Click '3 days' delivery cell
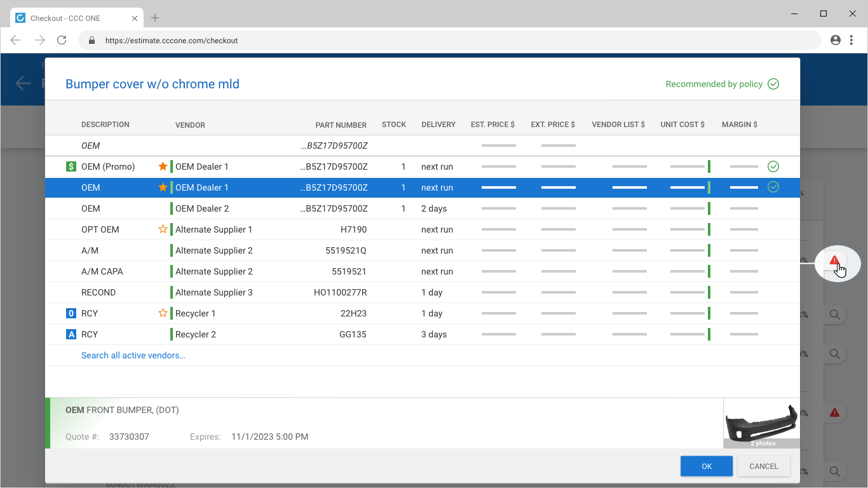This screenshot has width=868, height=488. point(434,334)
